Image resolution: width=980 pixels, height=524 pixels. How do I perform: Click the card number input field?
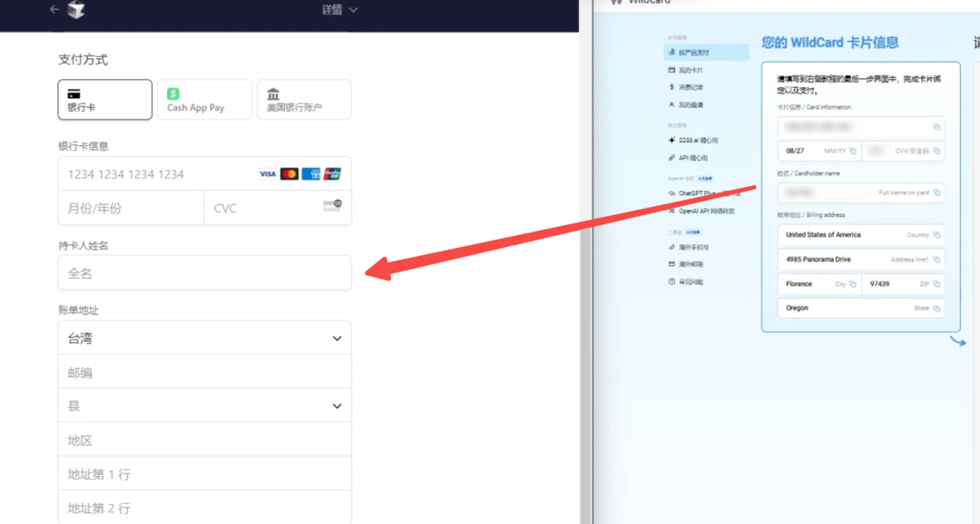(159, 174)
